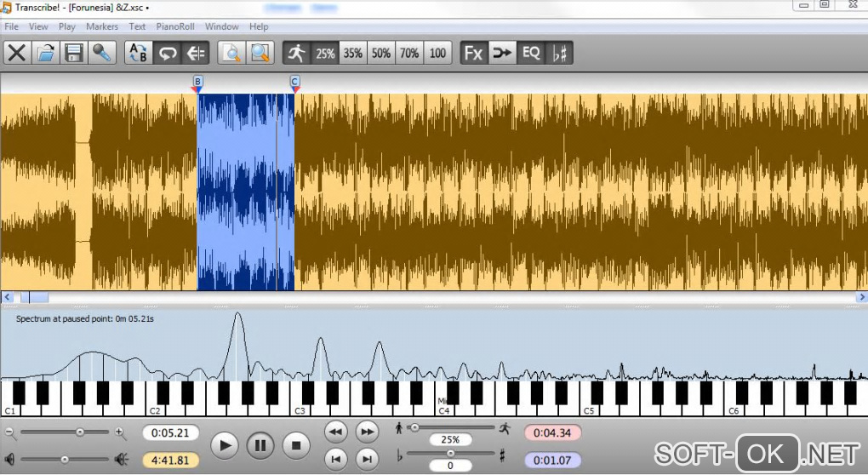868x475 pixels.
Task: Click the fast forward double-arrow button
Action: tap(367, 432)
